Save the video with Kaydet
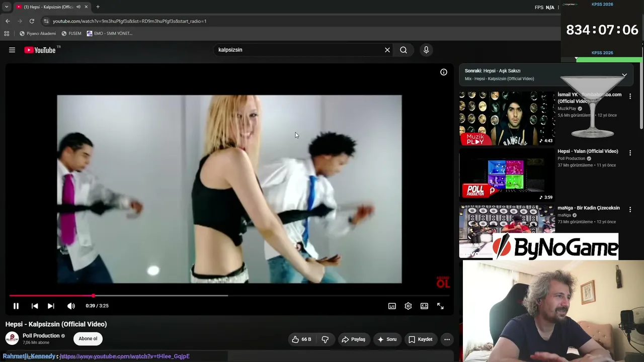This screenshot has width=644, height=362. [421, 339]
